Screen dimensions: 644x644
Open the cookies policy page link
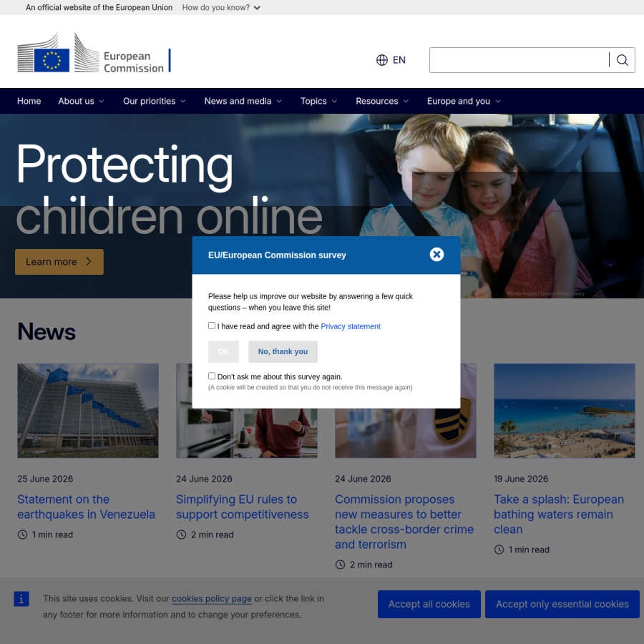coord(212,599)
